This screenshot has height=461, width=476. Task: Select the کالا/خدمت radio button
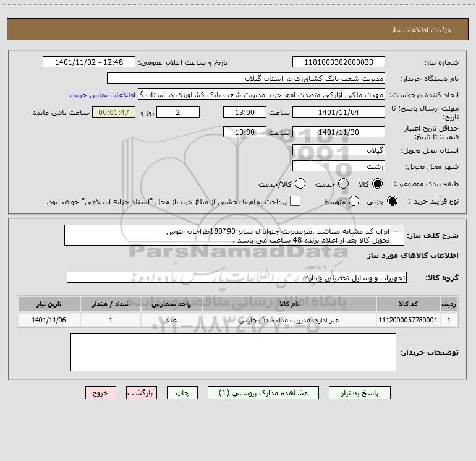[300, 184]
